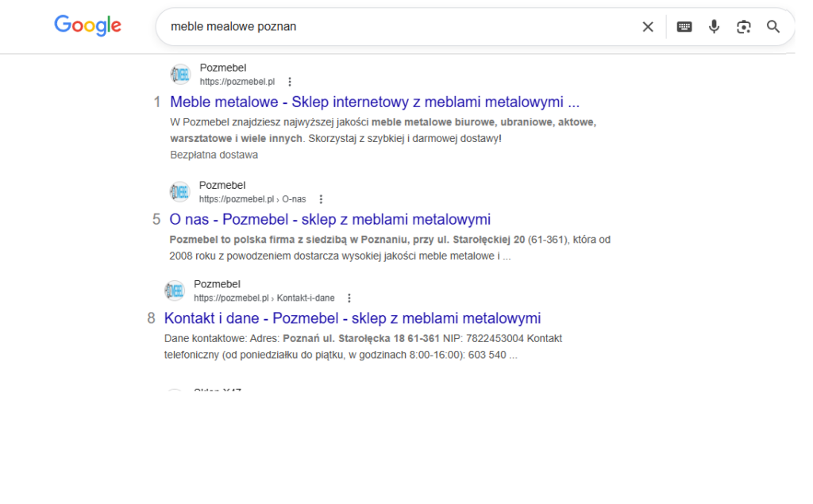Image resolution: width=813 pixels, height=504 pixels.
Task: Click the Pozmebel favicon of Kontakt result
Action: (174, 290)
